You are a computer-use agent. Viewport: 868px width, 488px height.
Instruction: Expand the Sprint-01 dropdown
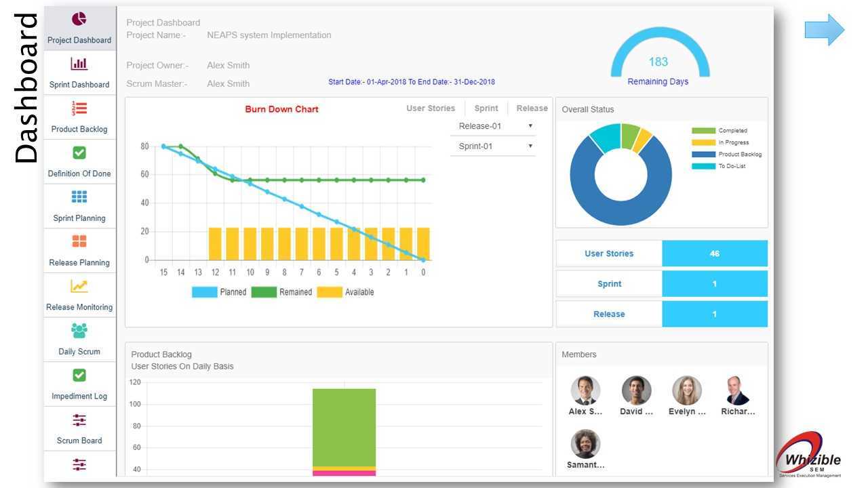[493, 146]
